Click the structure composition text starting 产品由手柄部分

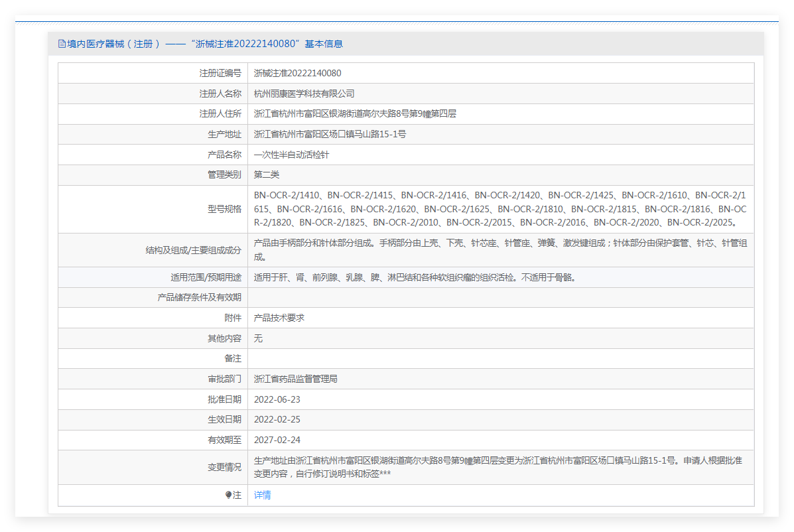coord(500,250)
